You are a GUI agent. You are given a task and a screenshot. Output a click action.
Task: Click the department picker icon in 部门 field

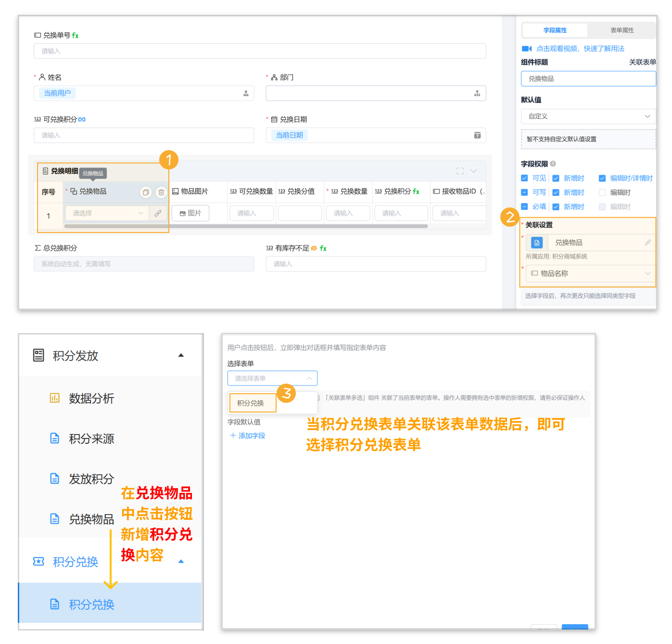477,93
